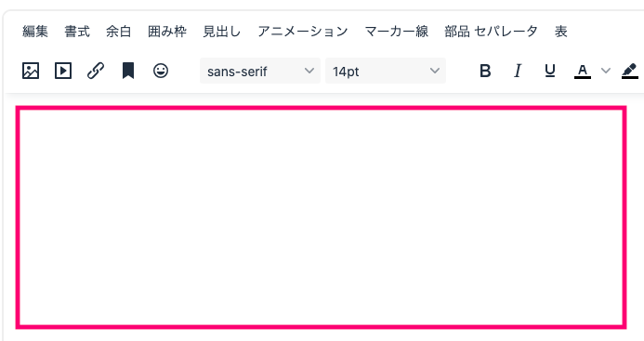The height and width of the screenshot is (341, 644).
Task: Open the 14pt font size dropdown
Action: click(386, 71)
